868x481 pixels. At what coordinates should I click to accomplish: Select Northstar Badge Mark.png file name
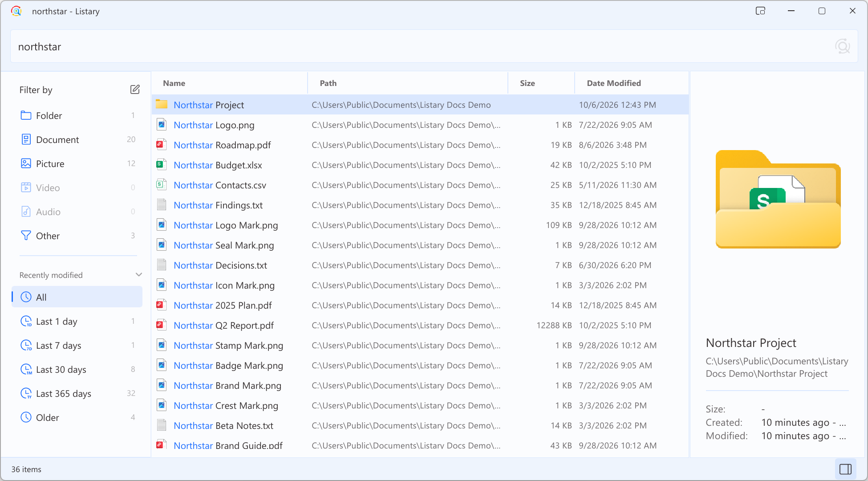click(228, 366)
